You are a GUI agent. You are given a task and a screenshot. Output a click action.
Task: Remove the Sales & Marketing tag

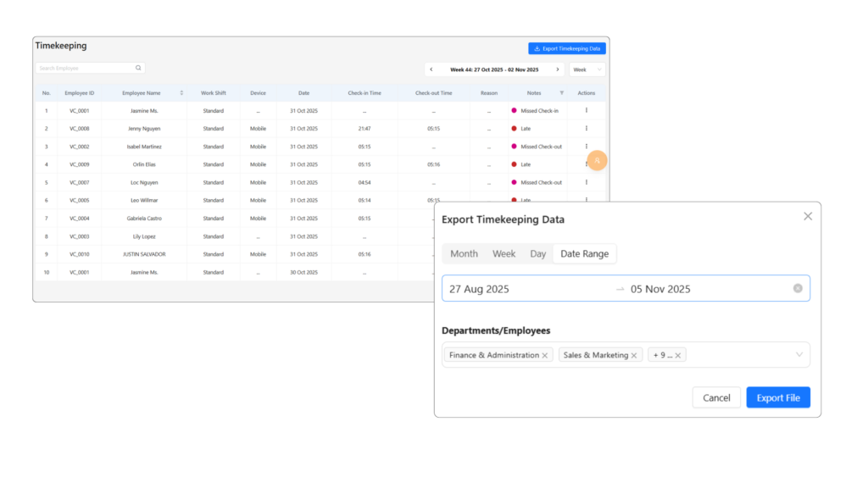point(634,356)
